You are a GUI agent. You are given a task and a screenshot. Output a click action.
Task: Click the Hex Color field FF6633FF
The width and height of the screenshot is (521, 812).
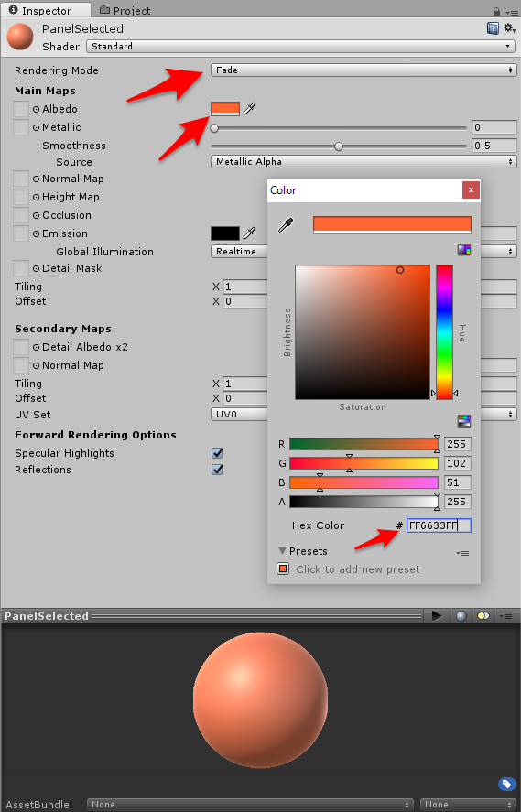439,525
